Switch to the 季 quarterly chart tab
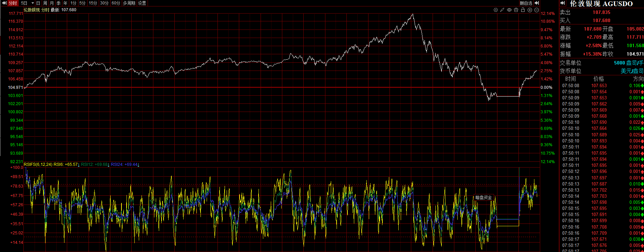 click(x=59, y=3)
